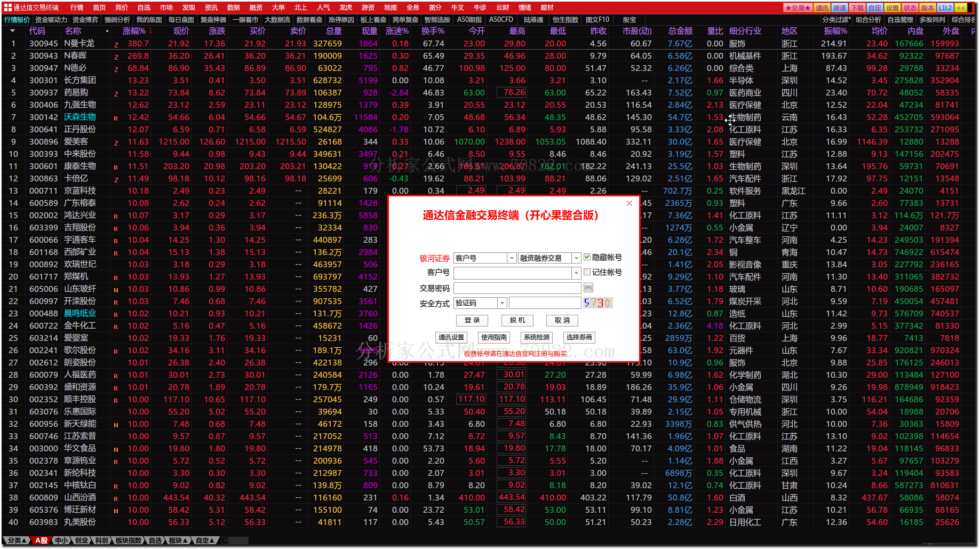
Task: Select the 板块指数 bottom tab
Action: tap(129, 540)
